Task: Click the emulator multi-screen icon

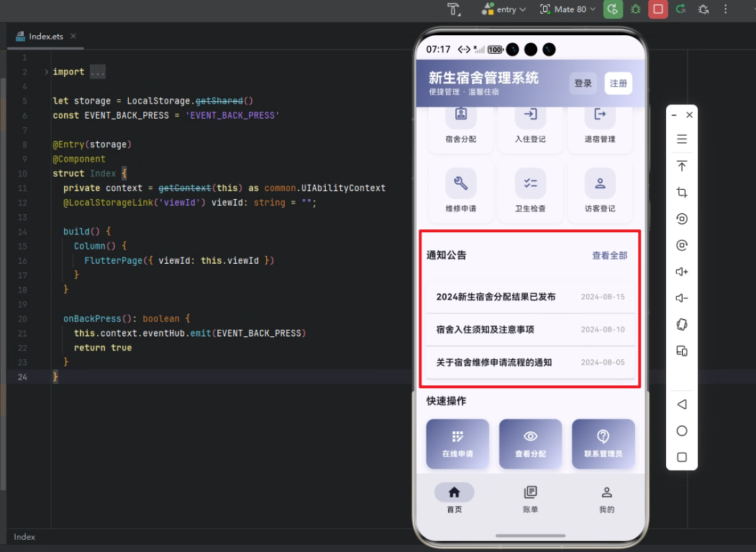Action: [x=682, y=351]
